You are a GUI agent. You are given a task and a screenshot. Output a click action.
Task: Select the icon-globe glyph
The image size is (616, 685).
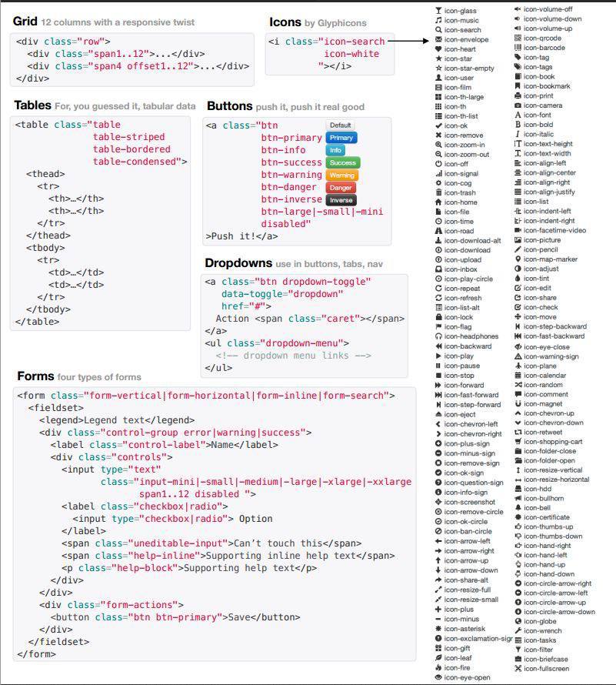[518, 621]
